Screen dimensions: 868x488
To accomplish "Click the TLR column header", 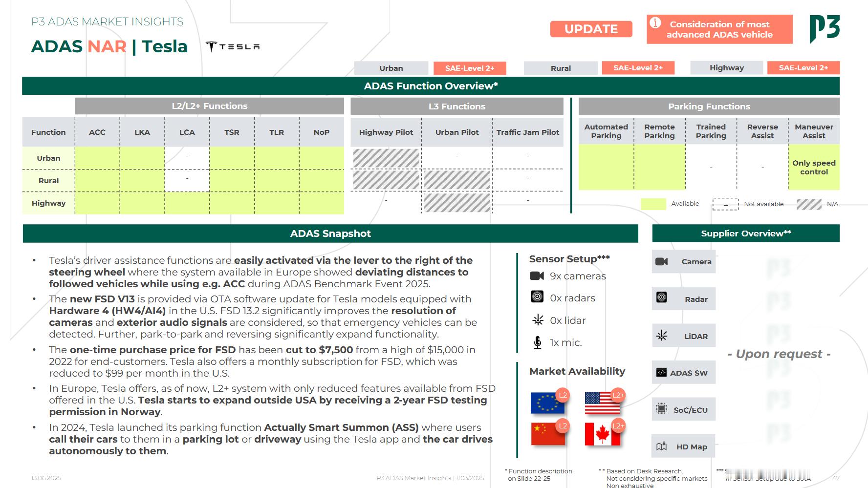I will [277, 132].
